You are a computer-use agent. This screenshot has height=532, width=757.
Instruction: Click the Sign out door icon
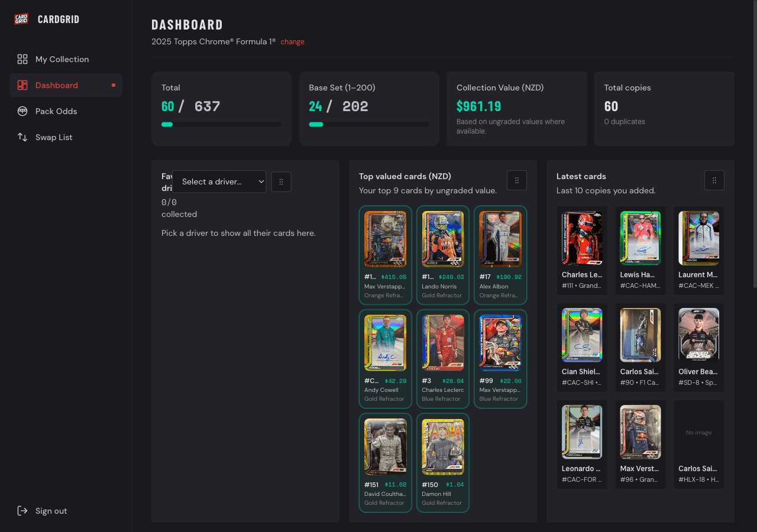coord(22,511)
